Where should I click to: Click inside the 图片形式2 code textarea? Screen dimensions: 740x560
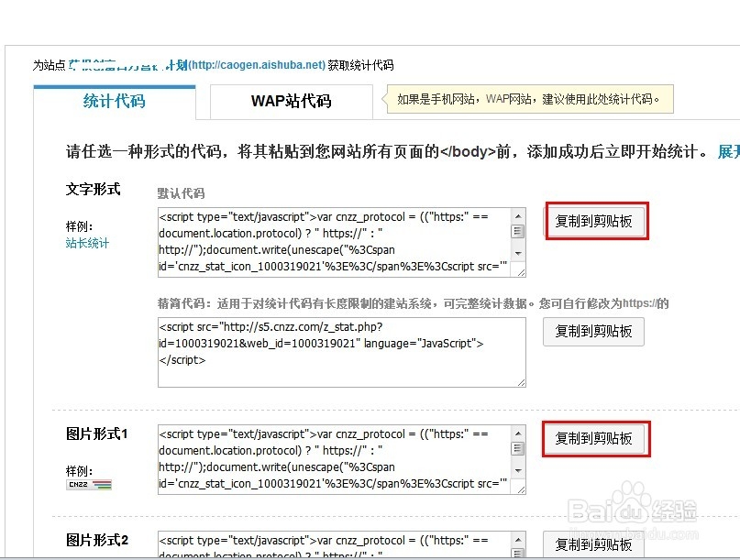pyautogui.click(x=334, y=545)
